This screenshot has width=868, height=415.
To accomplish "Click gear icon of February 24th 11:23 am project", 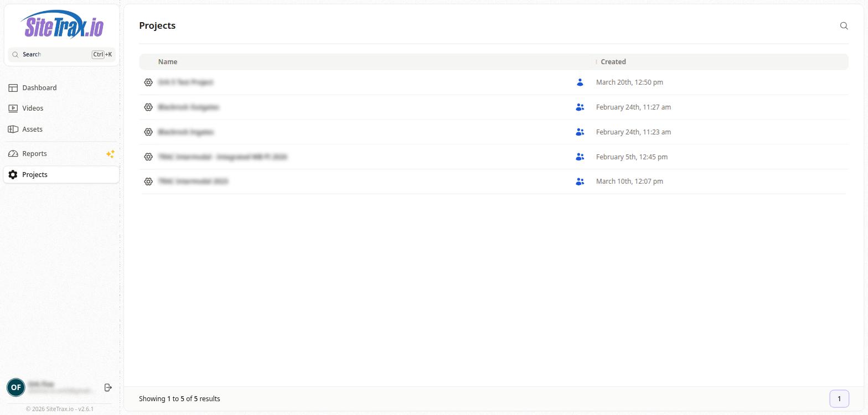I will point(148,132).
